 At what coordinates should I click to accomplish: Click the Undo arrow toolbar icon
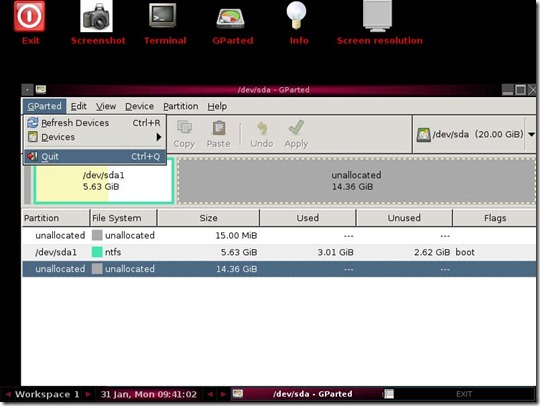[262, 128]
